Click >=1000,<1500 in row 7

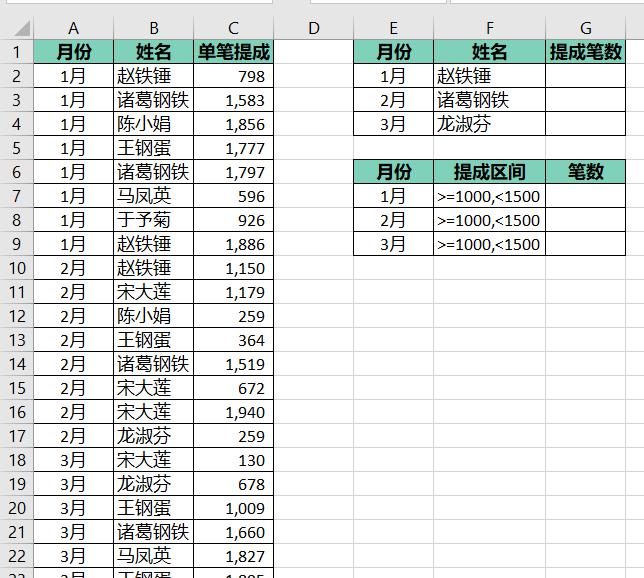489,196
